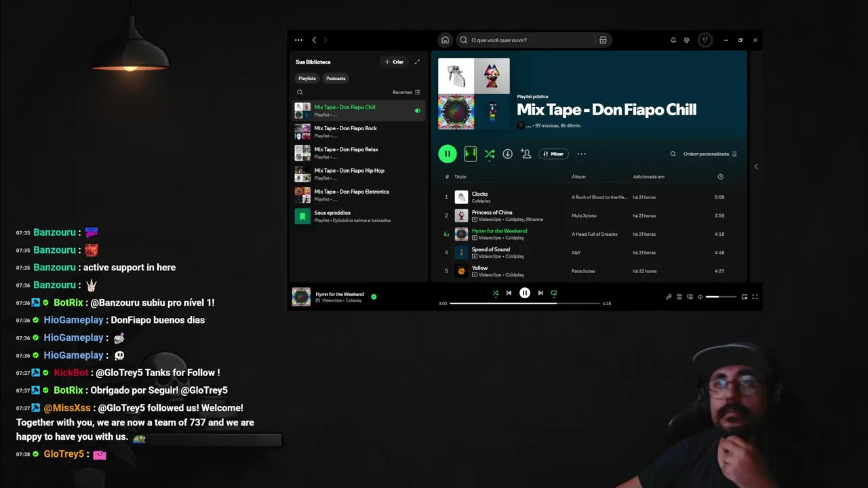Skip to the next track
This screenshot has width=868, height=488.
(540, 293)
